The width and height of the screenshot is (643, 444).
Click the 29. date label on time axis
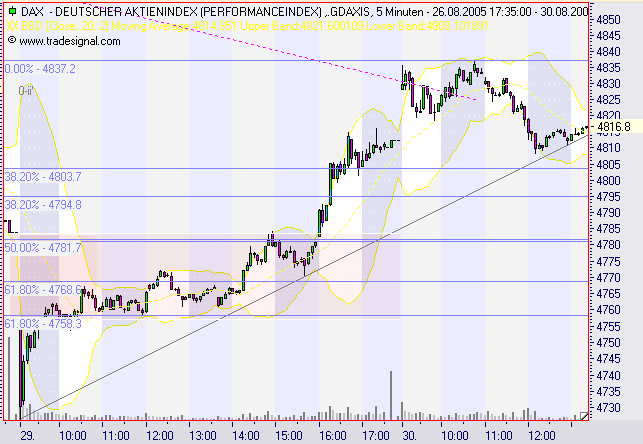coord(28,435)
